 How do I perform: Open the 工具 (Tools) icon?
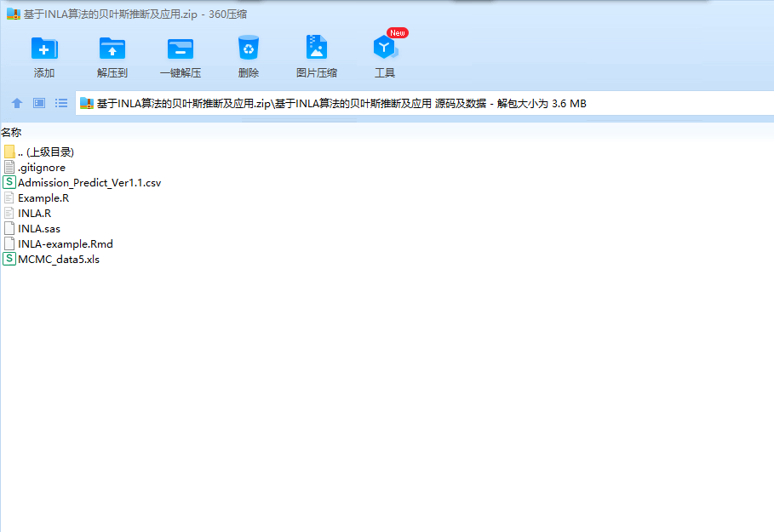pyautogui.click(x=385, y=48)
